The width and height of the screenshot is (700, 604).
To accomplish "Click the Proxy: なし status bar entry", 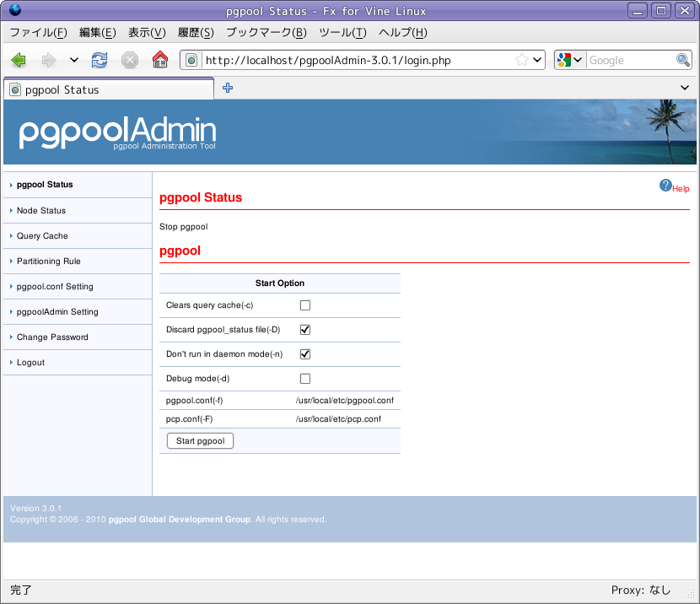I will [641, 591].
